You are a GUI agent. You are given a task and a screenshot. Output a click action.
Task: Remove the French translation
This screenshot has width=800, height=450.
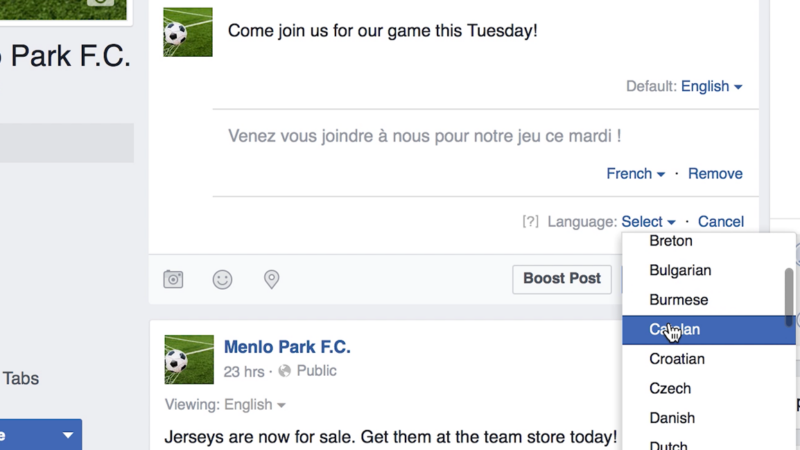click(x=715, y=174)
